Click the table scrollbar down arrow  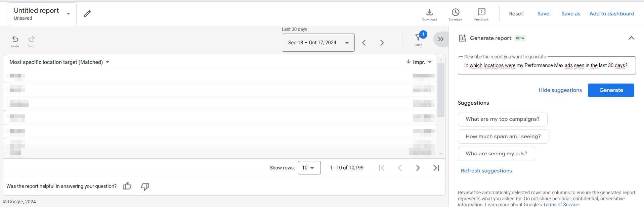click(x=441, y=154)
